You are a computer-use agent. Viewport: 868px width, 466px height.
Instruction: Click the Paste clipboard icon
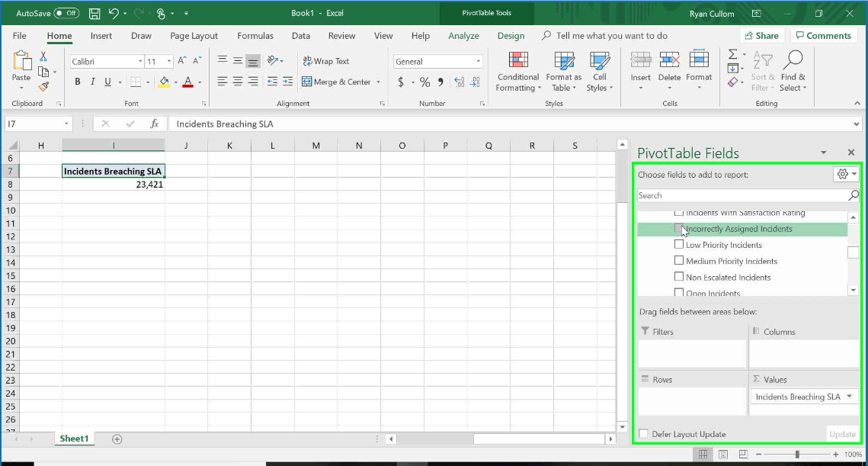click(x=21, y=61)
